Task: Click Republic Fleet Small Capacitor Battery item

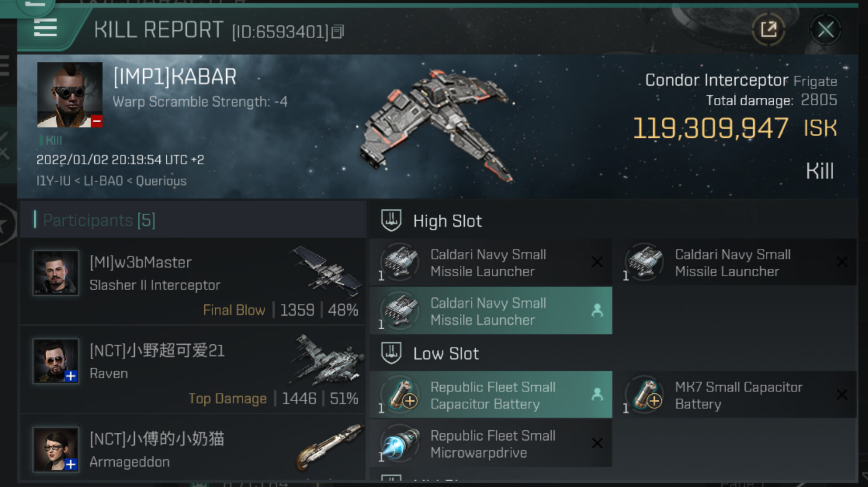Action: click(x=490, y=395)
